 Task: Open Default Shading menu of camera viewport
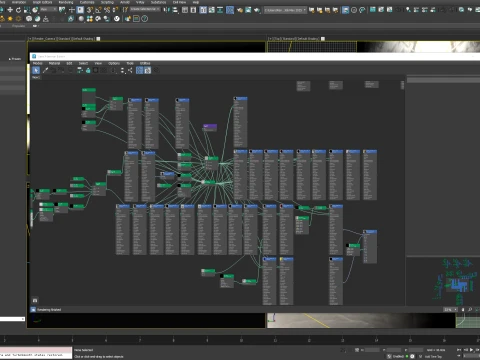(x=83, y=39)
